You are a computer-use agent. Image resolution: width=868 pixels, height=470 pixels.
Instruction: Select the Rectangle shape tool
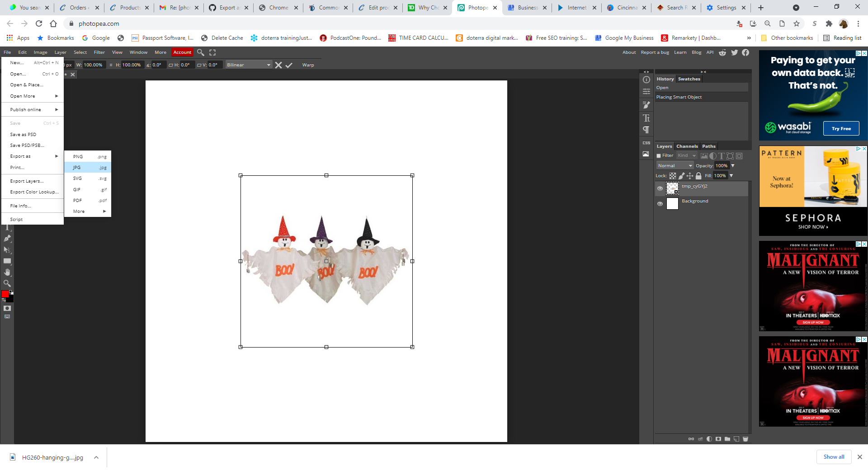tap(7, 261)
